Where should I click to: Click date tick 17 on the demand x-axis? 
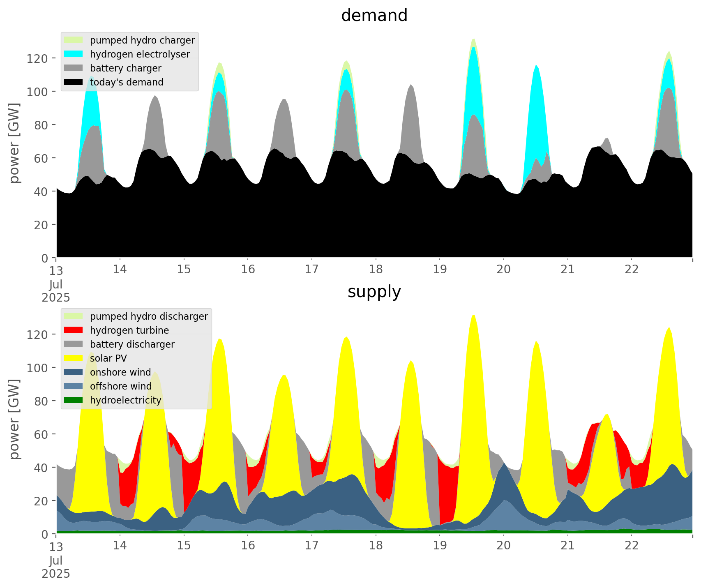(x=311, y=270)
